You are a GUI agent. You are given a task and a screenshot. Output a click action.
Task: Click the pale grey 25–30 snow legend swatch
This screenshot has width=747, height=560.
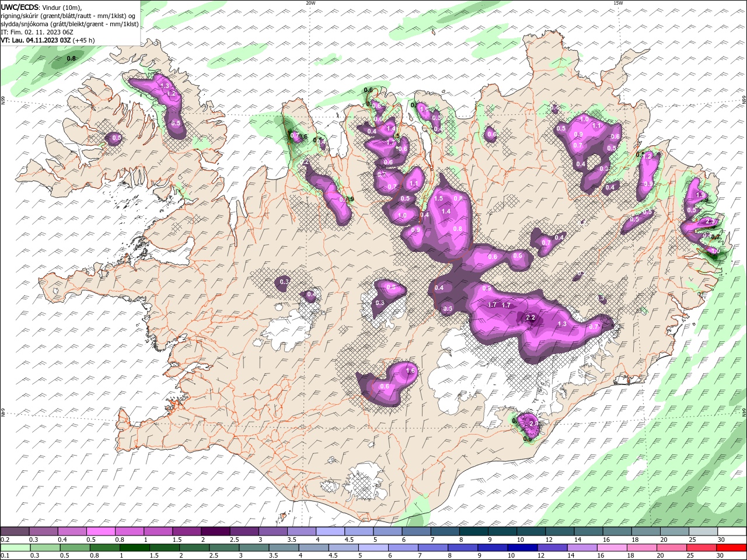coord(702,531)
